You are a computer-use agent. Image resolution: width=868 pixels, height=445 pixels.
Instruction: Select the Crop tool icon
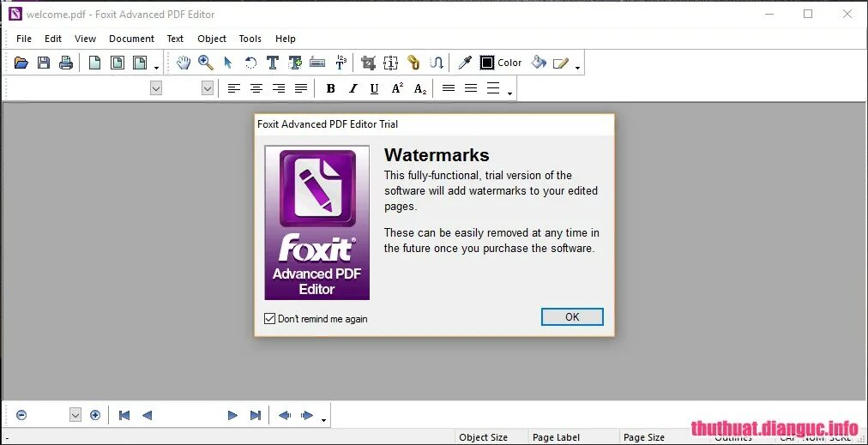point(368,63)
